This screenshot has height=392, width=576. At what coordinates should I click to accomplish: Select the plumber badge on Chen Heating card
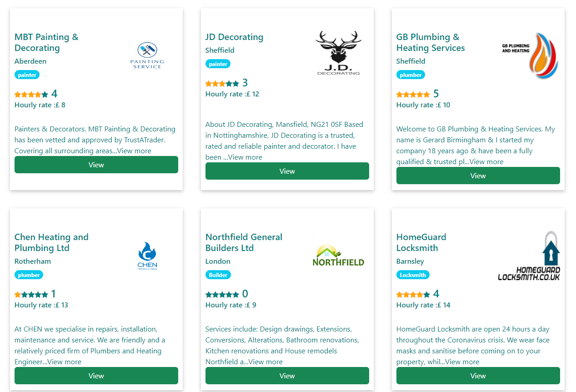coord(29,275)
